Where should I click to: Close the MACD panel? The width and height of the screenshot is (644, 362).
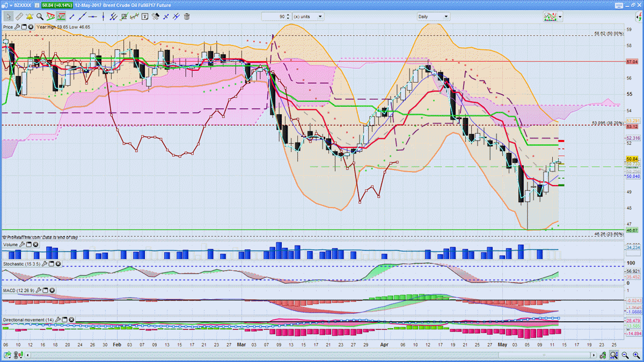[52, 290]
